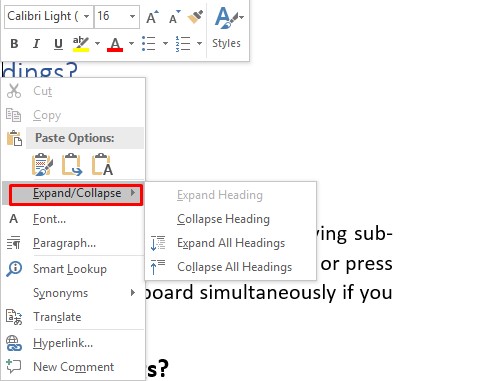Click the Bullets list icon
This screenshot has width=488, height=381.
pyautogui.click(x=149, y=44)
